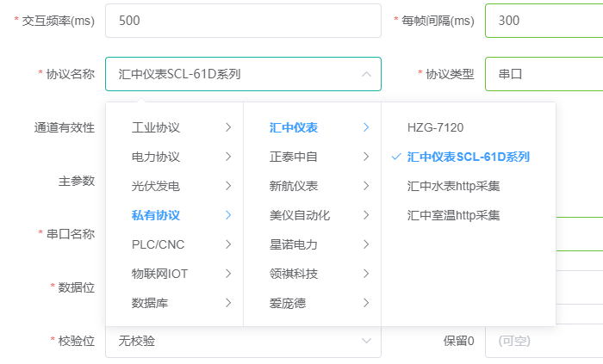Viewport: 603px width, 364px height.
Task: Collapse the 协议名称 dropdown via its arrow
Action: click(x=366, y=74)
